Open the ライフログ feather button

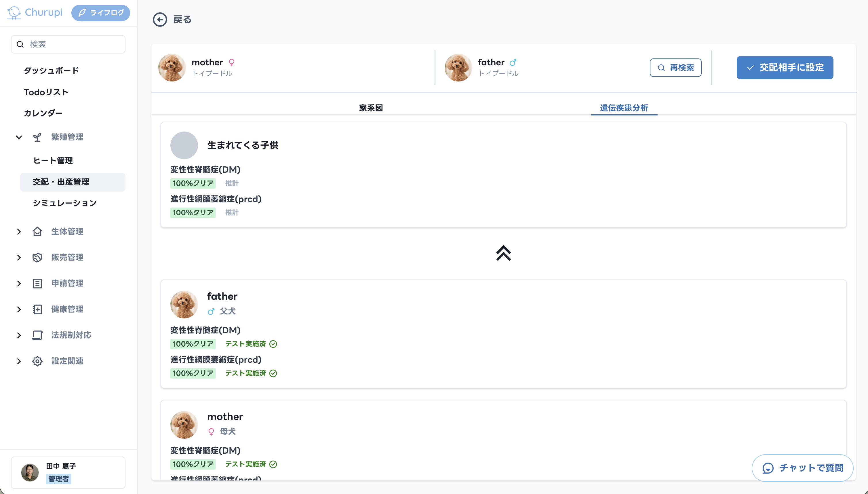click(x=101, y=13)
